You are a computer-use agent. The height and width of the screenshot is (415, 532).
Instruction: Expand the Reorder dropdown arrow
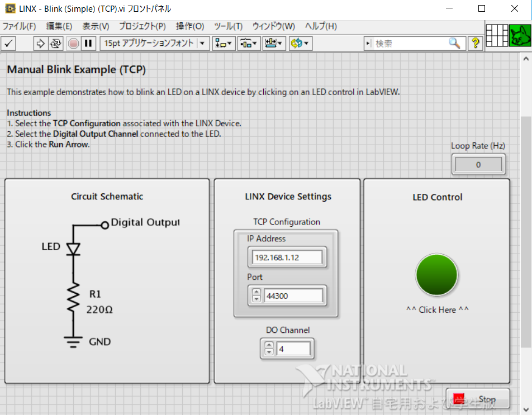tap(306, 44)
